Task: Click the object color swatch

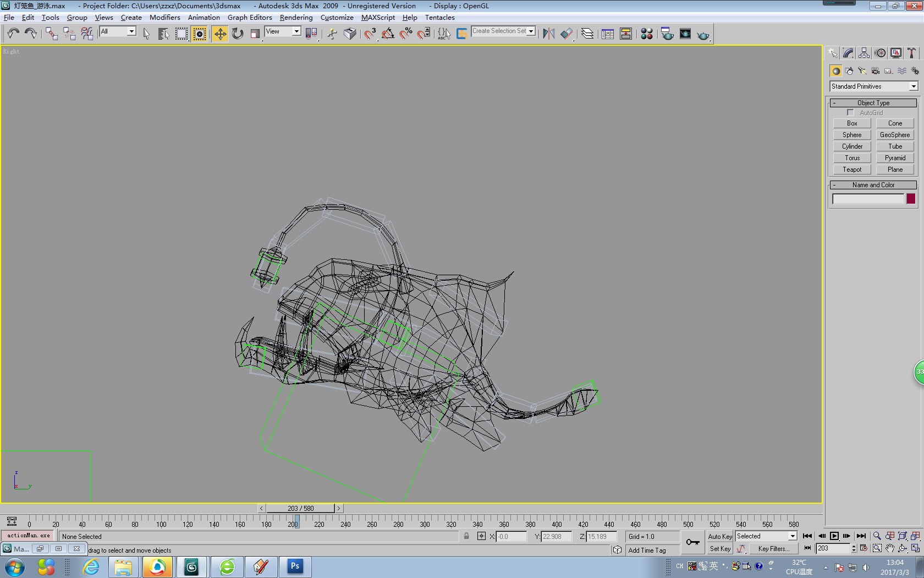Action: pyautogui.click(x=911, y=199)
